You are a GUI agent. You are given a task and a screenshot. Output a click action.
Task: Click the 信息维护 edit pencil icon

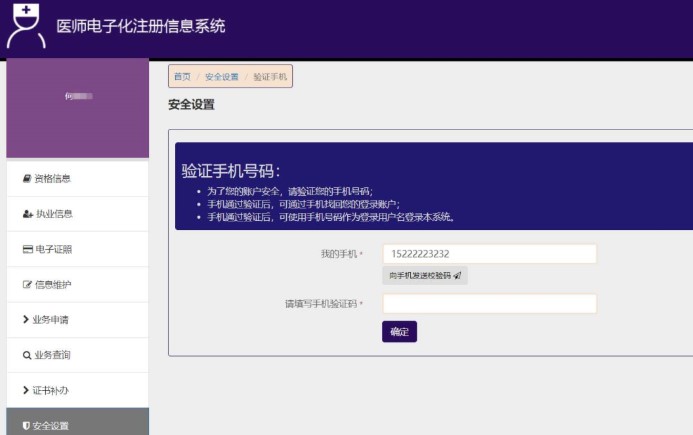[27, 285]
